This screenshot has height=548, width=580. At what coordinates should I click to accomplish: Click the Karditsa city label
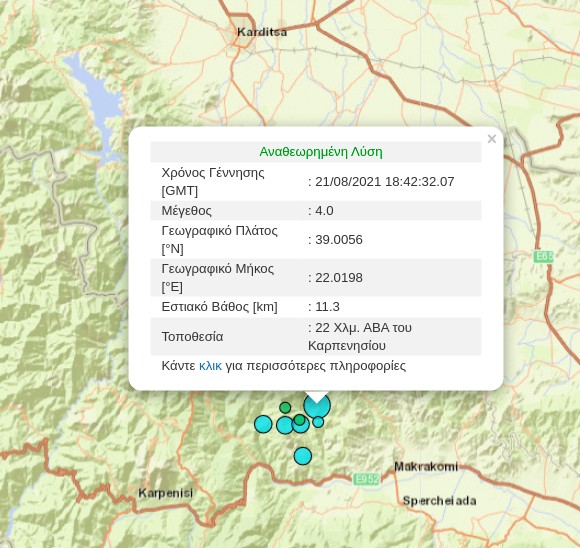pos(262,32)
